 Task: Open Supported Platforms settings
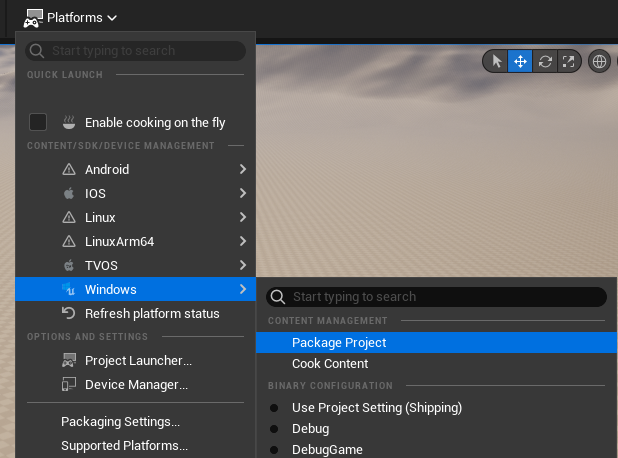tap(124, 446)
